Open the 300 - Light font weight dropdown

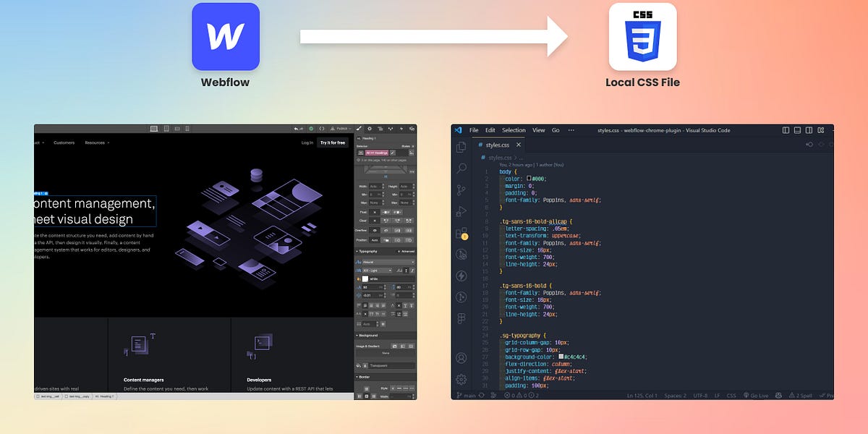coord(376,270)
